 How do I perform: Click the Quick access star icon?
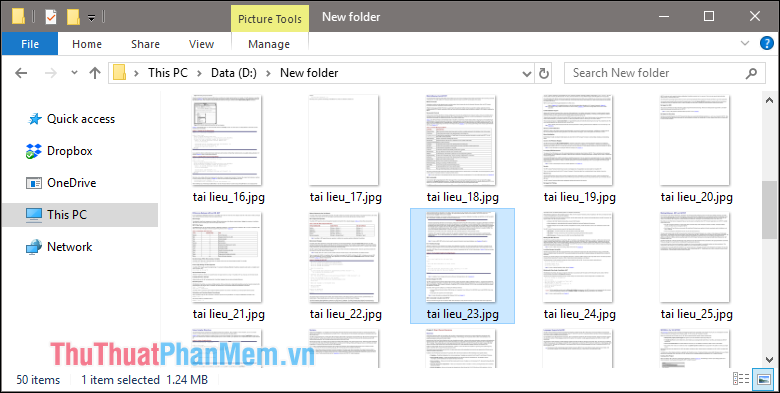(x=34, y=119)
